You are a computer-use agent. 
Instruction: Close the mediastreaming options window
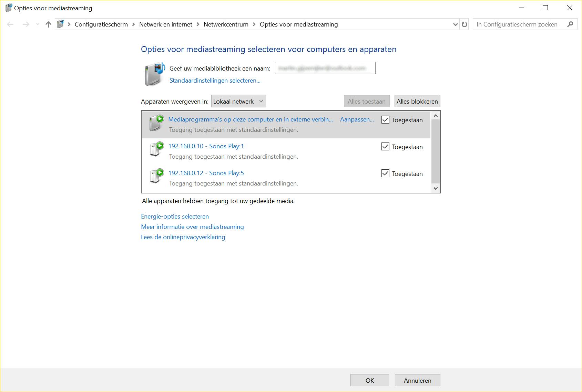[x=570, y=8]
